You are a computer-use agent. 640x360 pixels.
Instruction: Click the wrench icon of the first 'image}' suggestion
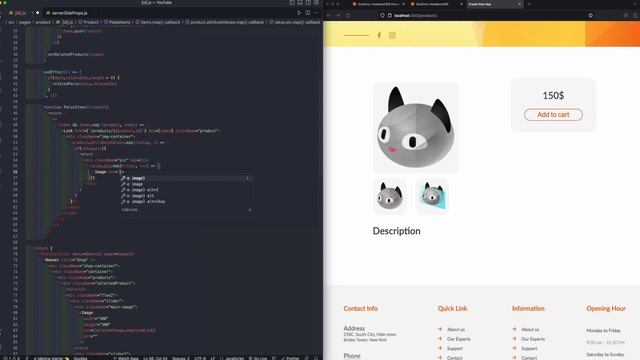tap(123, 178)
